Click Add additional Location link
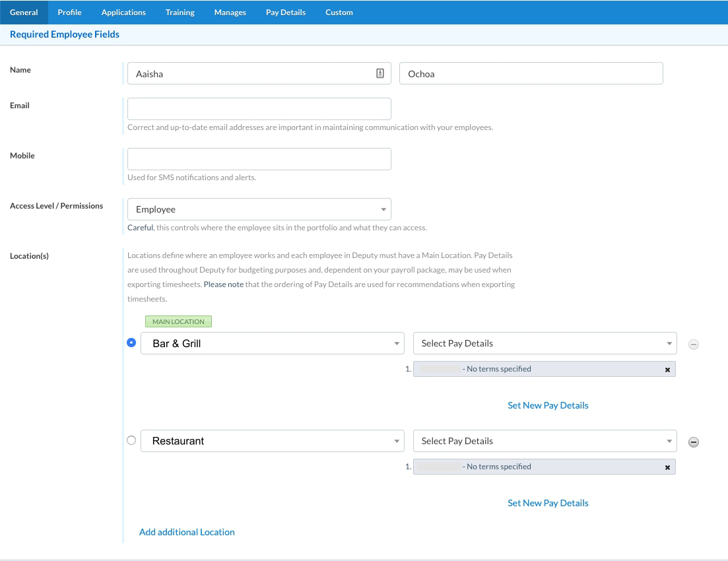The image size is (728, 561). [187, 532]
